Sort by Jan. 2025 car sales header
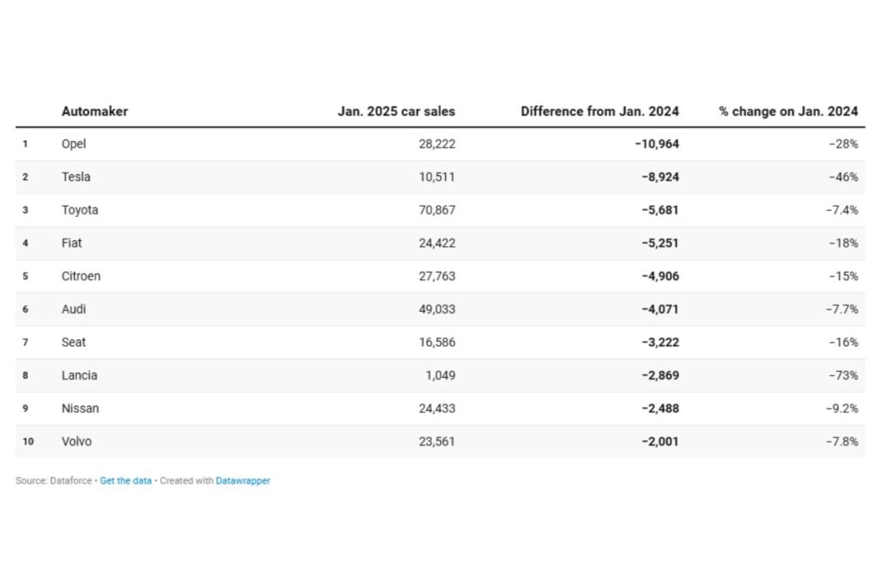This screenshot has height=588, width=882. [x=396, y=111]
